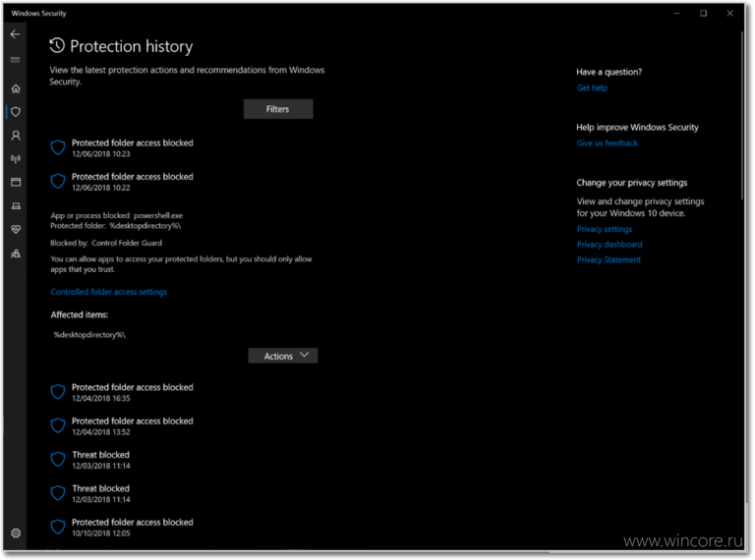The height and width of the screenshot is (560, 755).
Task: Open Settings gear in sidebar
Action: click(x=16, y=533)
